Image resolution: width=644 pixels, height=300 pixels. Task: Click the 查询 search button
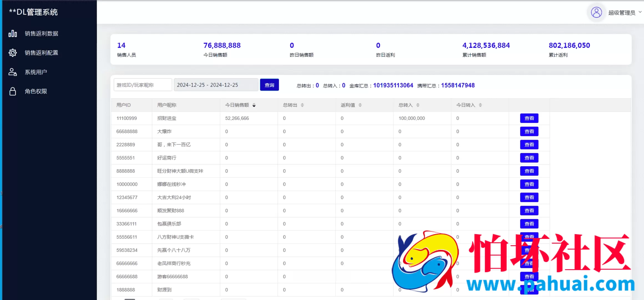[269, 85]
